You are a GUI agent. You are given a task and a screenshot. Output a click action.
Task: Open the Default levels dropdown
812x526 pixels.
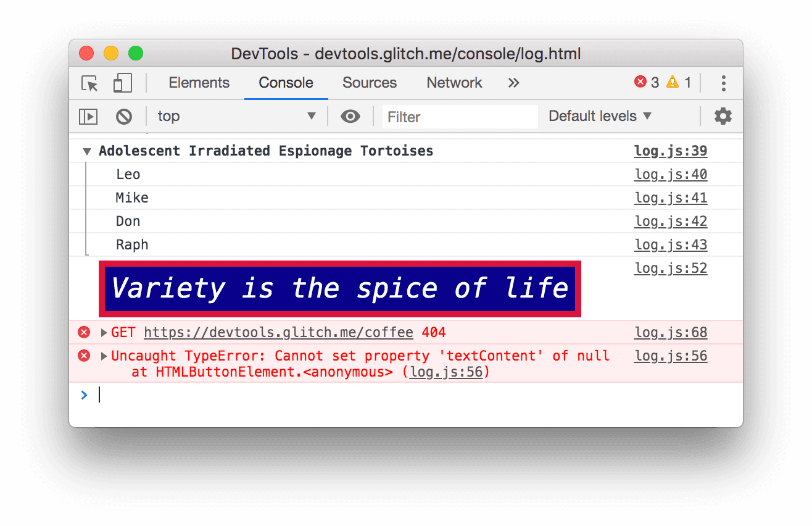[x=599, y=116]
